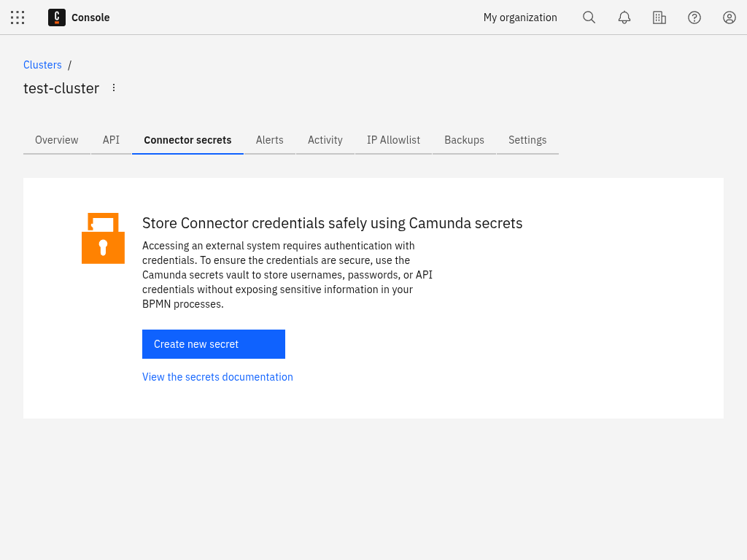Navigate to Clusters breadcrumb link
This screenshot has width=747, height=560.
coord(42,65)
